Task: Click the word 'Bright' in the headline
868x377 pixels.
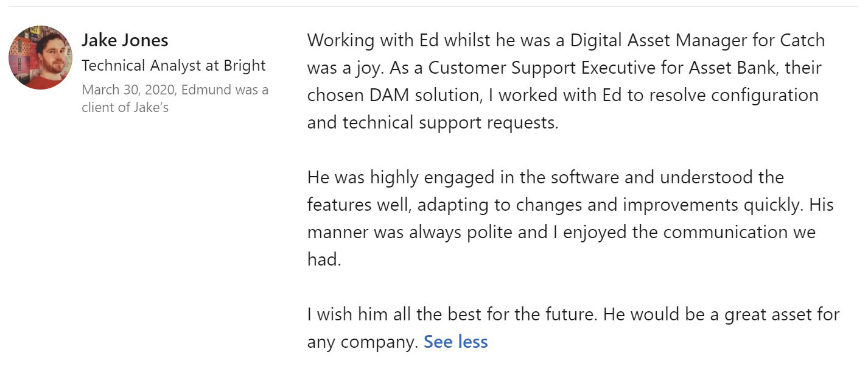Action: tap(246, 65)
